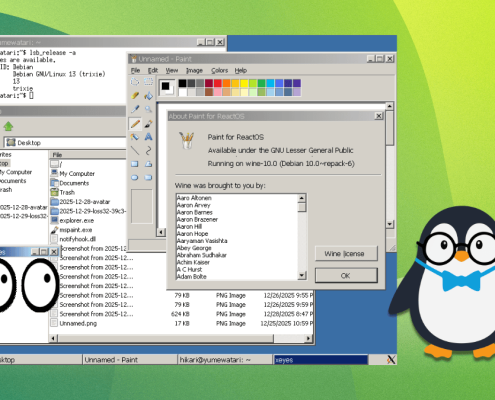Click file manager horizontal scroll-left arrow
Viewport: 495px width, 400px height.
pyautogui.click(x=53, y=338)
